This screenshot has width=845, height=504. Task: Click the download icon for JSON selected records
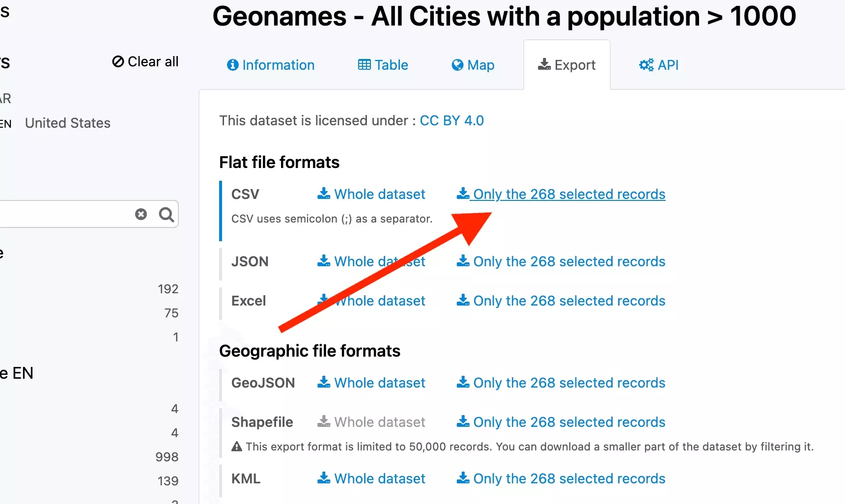463,261
